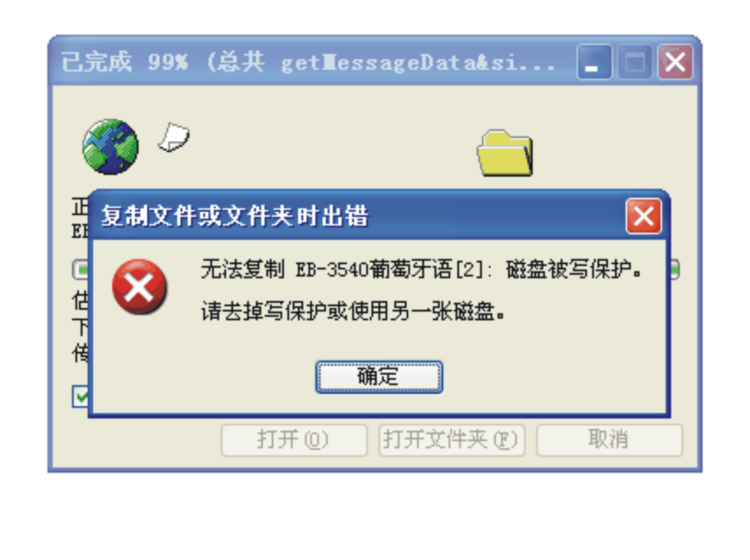The height and width of the screenshot is (560, 750).
Task: Click the partially hidden 估 label
Action: coord(80,301)
